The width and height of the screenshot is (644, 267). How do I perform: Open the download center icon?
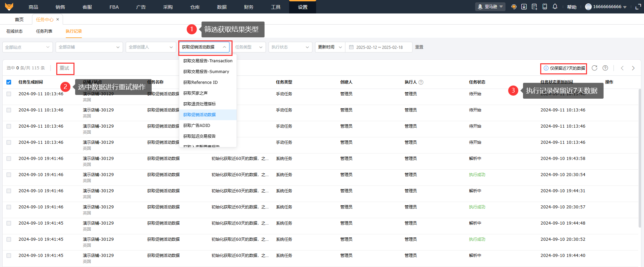click(524, 7)
